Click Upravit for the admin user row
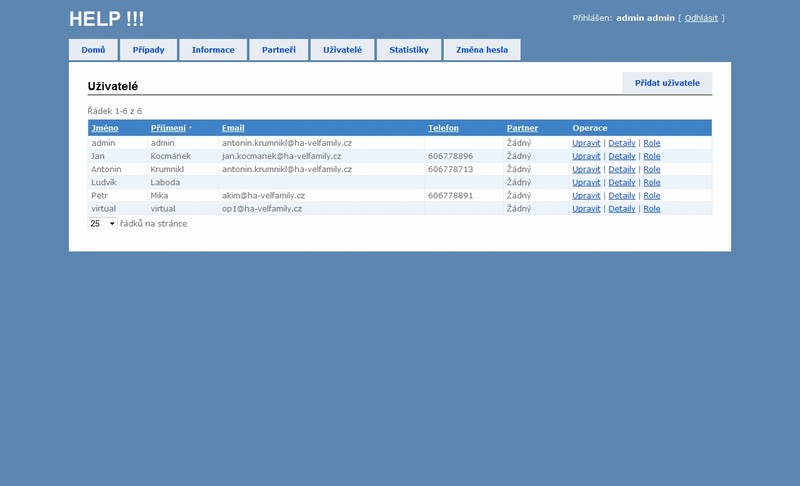800x486 pixels. pos(586,143)
